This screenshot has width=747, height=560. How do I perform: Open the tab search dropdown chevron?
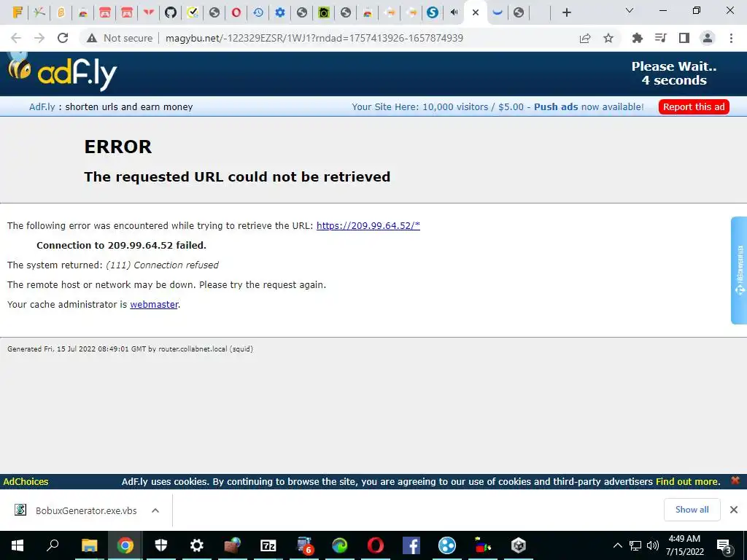tap(629, 10)
